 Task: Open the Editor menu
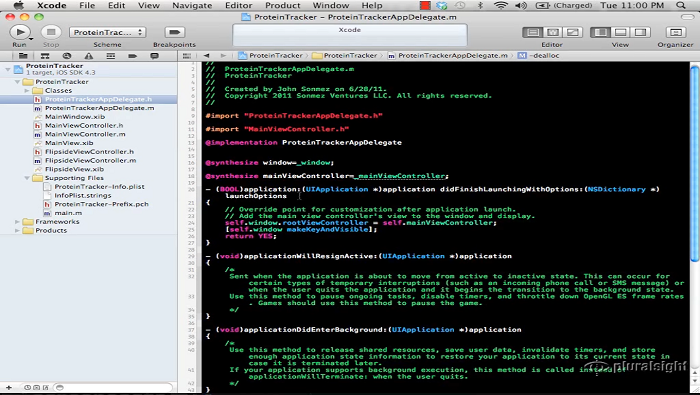point(239,5)
